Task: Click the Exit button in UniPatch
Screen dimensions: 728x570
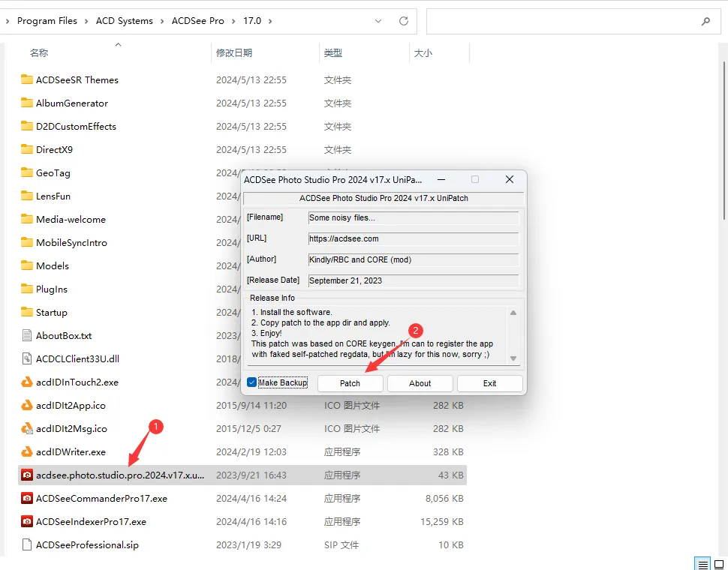Action: tap(490, 383)
